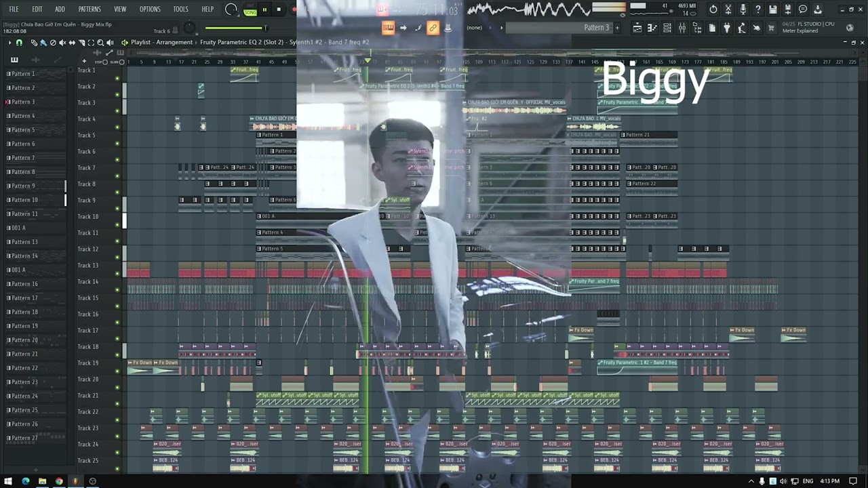The height and width of the screenshot is (488, 868).
Task: Open the Pattern 3 selector dropdown
Action: coord(560,28)
